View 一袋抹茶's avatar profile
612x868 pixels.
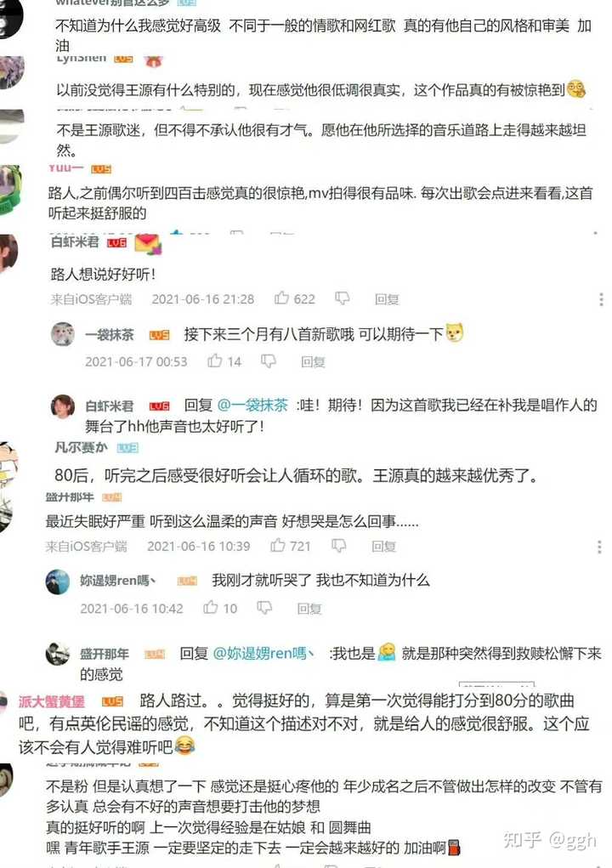(x=63, y=334)
